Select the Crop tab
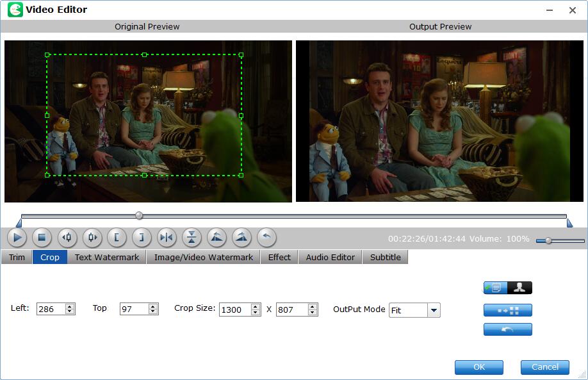The height and width of the screenshot is (380, 588). pyautogui.click(x=50, y=258)
